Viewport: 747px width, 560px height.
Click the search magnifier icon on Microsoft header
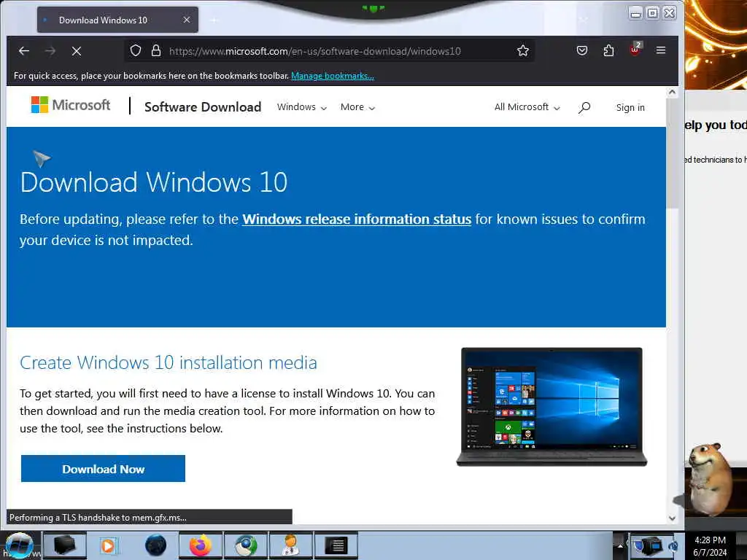coord(584,108)
